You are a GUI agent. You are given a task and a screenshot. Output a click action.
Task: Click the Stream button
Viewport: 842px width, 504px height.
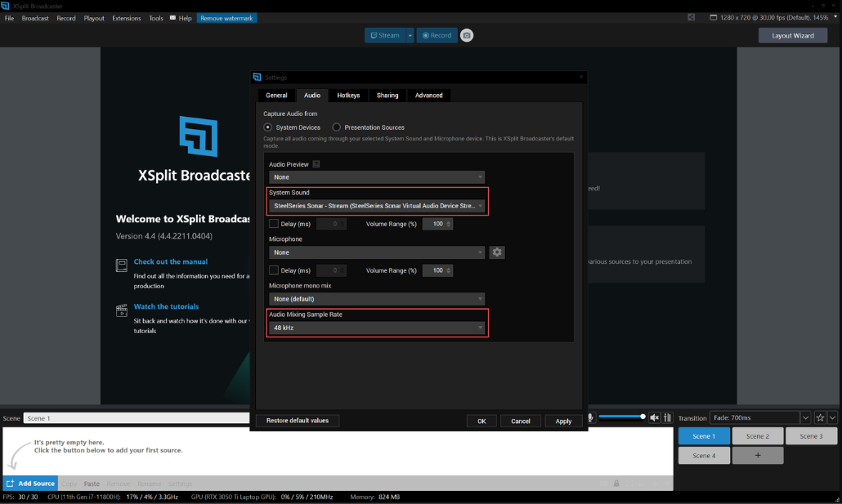386,35
